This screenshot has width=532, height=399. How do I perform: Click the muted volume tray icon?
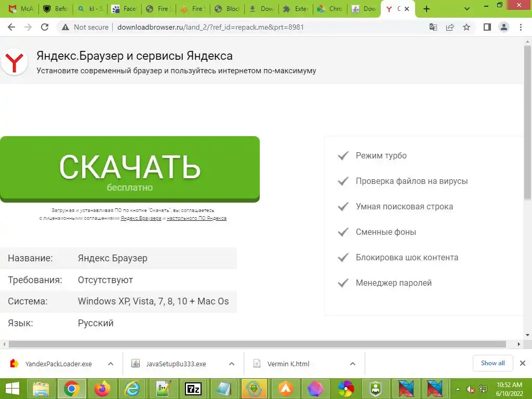pyautogui.click(x=470, y=389)
